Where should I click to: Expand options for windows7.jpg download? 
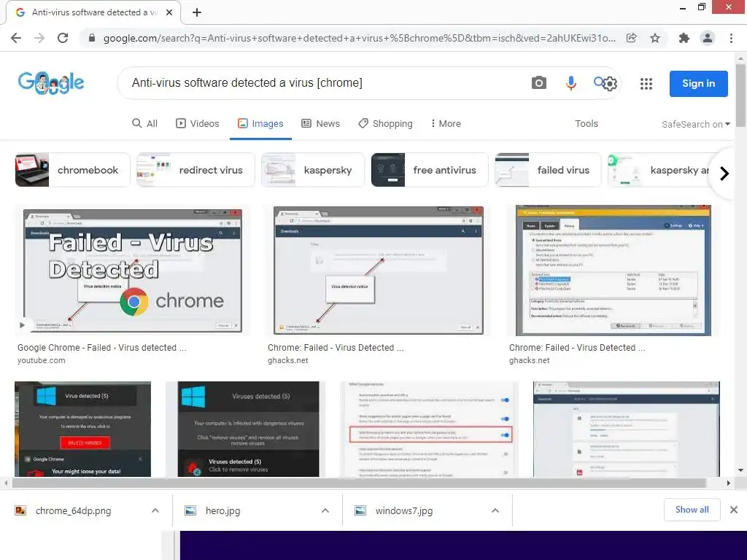coord(495,511)
